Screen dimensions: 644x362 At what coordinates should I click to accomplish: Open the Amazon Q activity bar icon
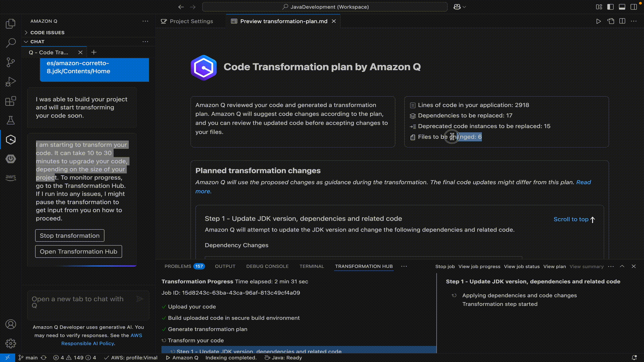[x=10, y=140]
